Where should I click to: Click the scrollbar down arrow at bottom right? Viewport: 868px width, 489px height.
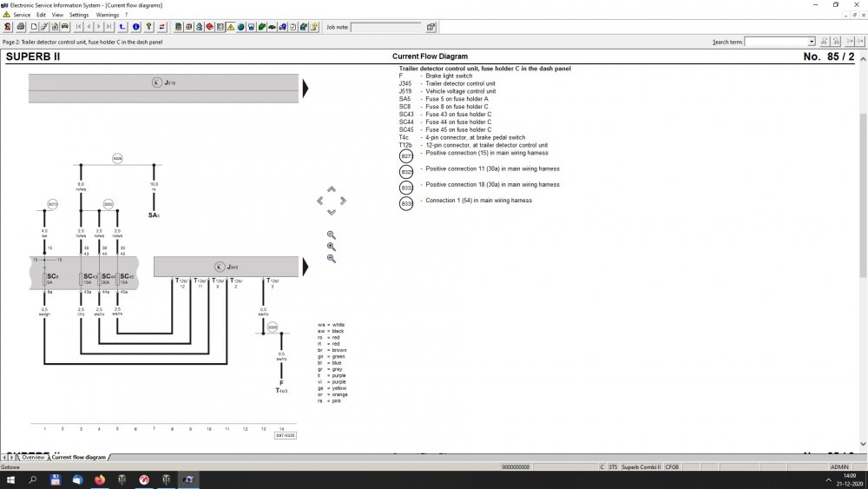pyautogui.click(x=863, y=444)
